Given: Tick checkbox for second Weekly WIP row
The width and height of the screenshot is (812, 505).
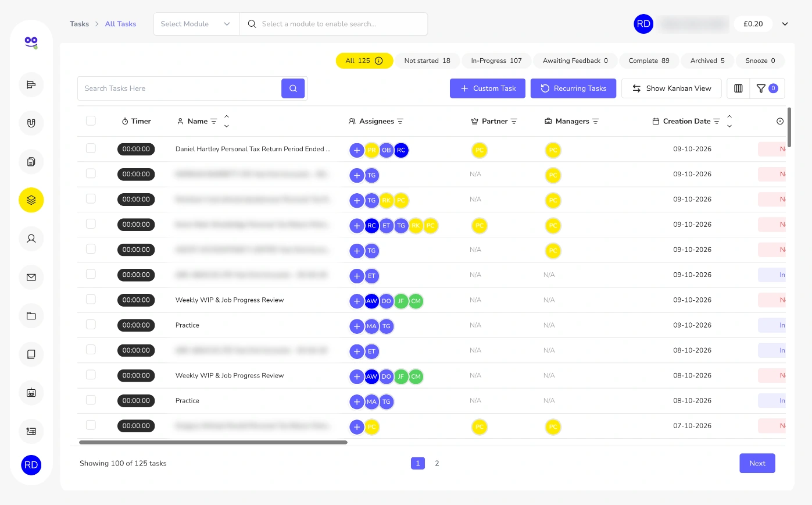Looking at the screenshot, I should [91, 375].
